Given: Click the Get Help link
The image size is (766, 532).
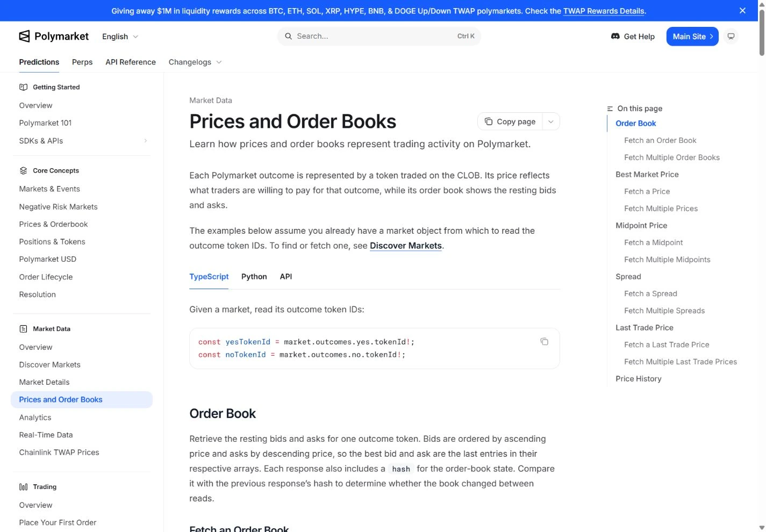Looking at the screenshot, I should coord(633,36).
